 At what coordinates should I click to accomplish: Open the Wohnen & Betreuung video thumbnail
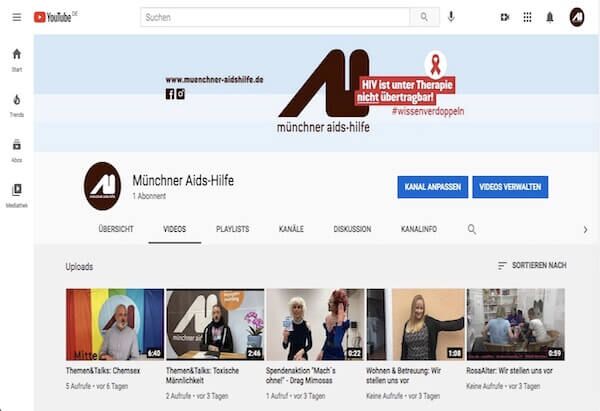(x=416, y=325)
